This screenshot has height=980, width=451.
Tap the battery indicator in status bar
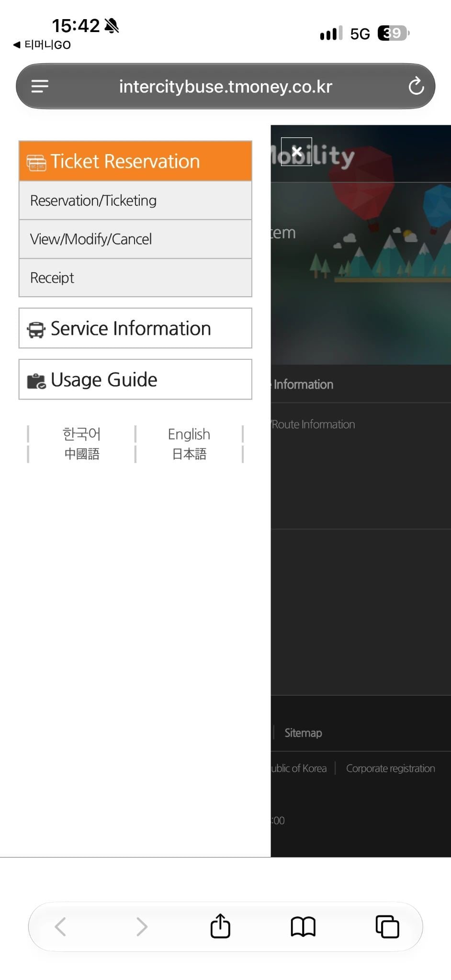pos(394,33)
